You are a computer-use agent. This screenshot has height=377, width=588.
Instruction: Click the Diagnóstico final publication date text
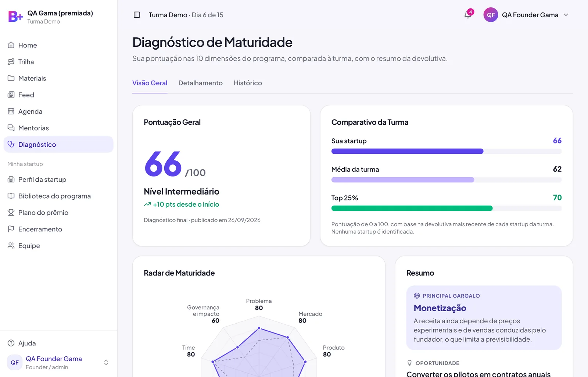coord(202,220)
